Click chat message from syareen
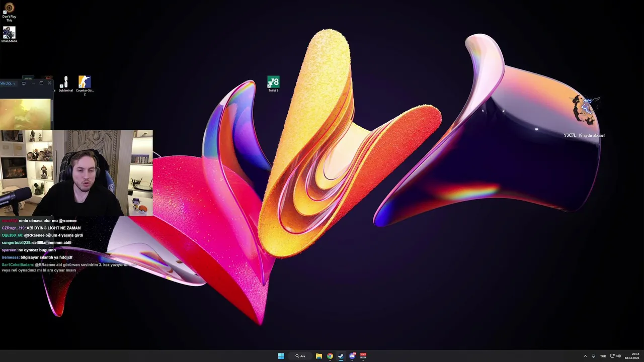 pyautogui.click(x=29, y=250)
